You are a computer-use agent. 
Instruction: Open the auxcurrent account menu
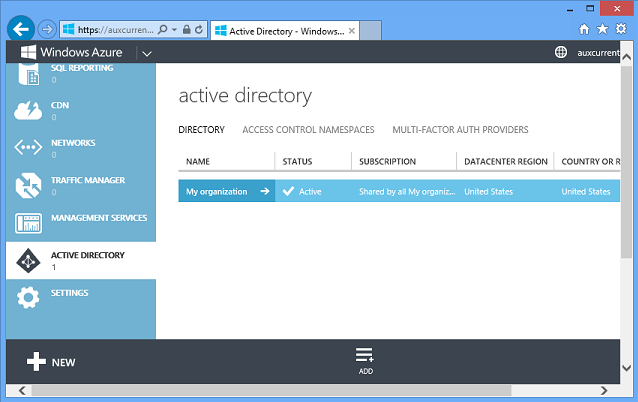tap(598, 53)
